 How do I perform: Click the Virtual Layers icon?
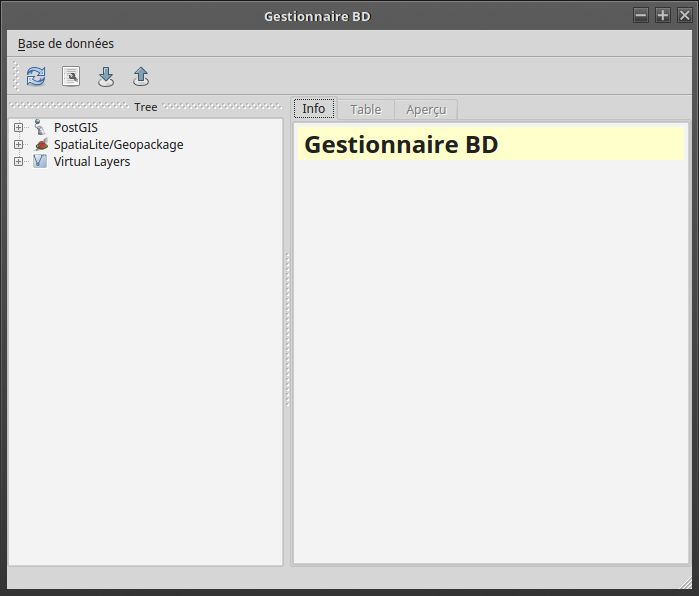coord(40,161)
